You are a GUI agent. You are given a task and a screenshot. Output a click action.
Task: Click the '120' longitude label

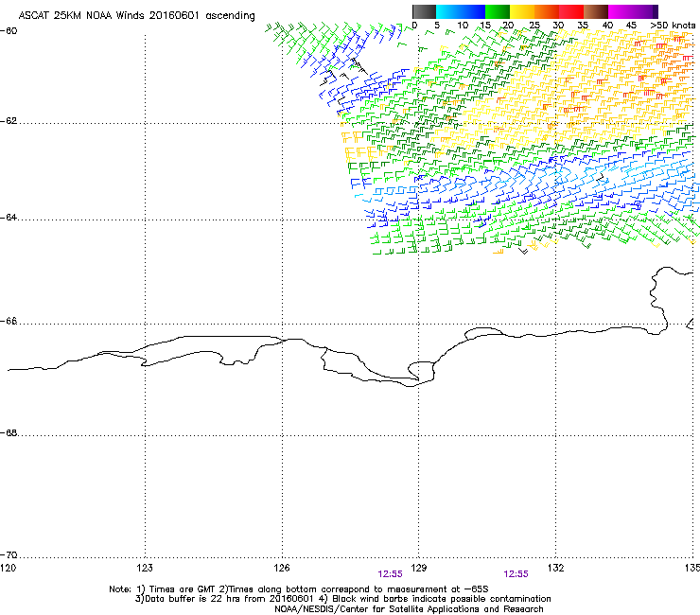(x=8, y=568)
